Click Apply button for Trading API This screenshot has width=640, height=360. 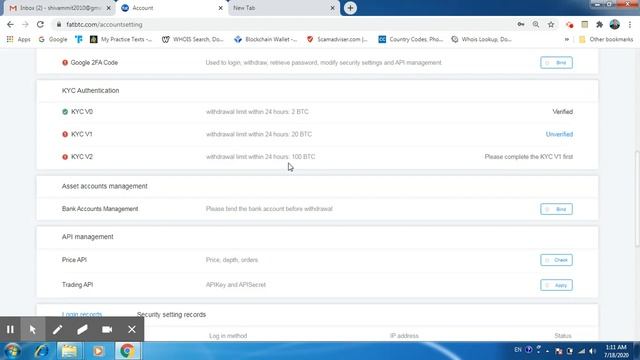556,285
